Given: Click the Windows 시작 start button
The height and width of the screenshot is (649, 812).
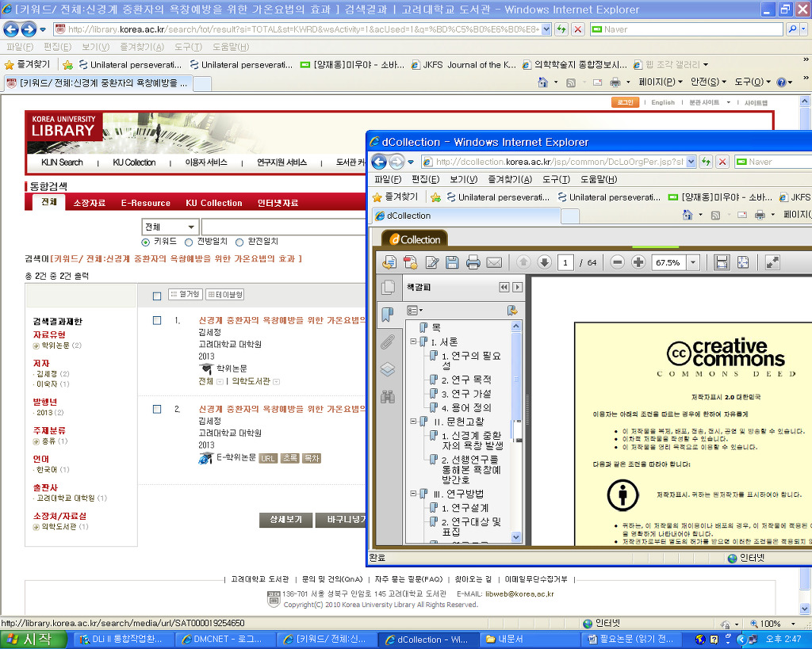Looking at the screenshot, I should click(33, 639).
